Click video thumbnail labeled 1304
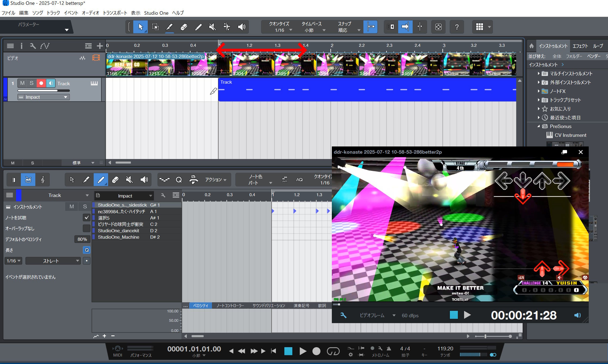The height and width of the screenshot is (364, 608). pos(253,64)
